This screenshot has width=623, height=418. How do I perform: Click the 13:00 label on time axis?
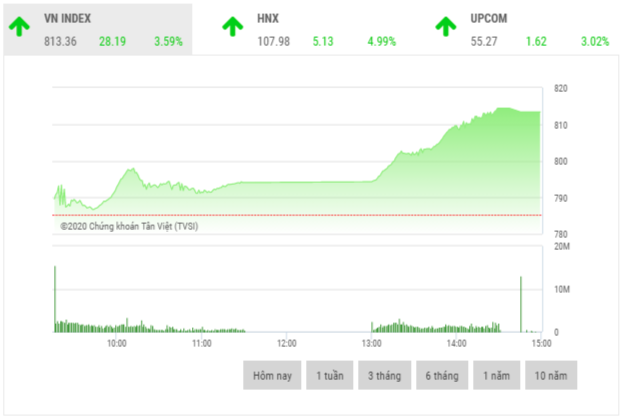(371, 342)
